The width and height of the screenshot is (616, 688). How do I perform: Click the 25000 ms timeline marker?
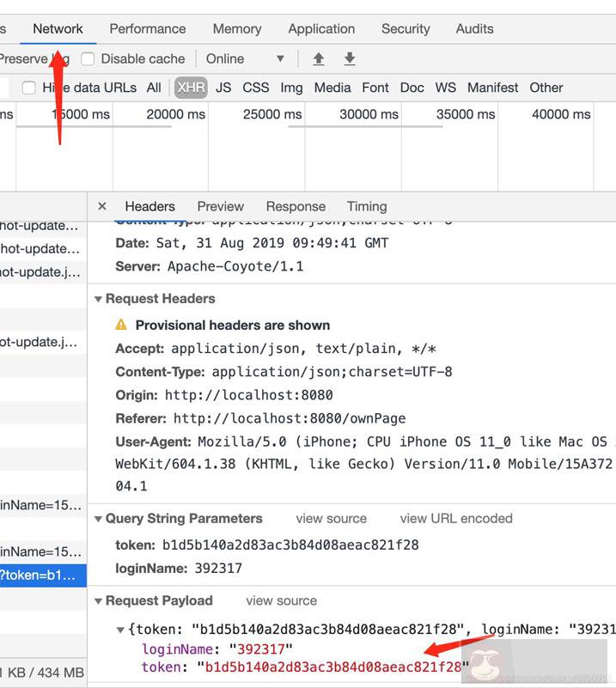(272, 114)
